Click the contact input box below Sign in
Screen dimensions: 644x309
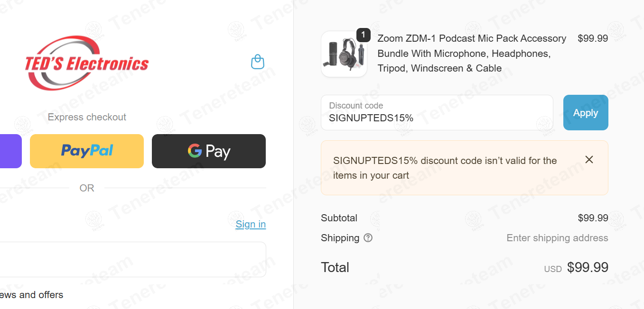click(133, 259)
